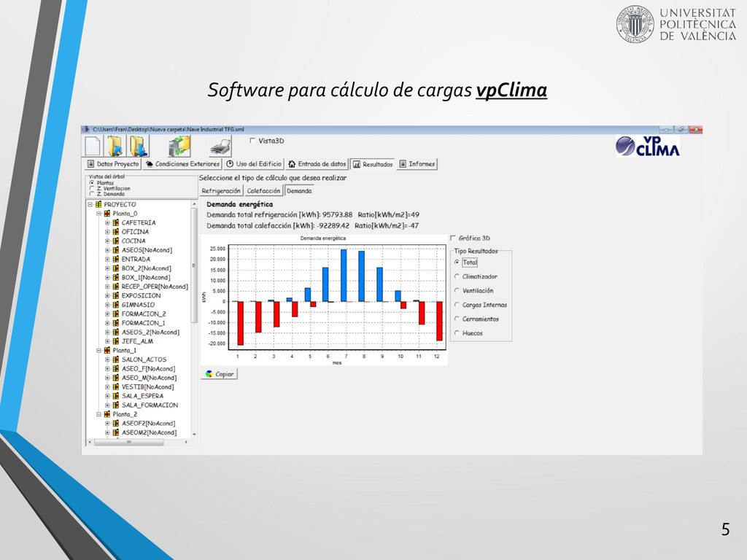Open the Uso del Edificio tab
This screenshot has height=560, width=747.
(x=254, y=164)
